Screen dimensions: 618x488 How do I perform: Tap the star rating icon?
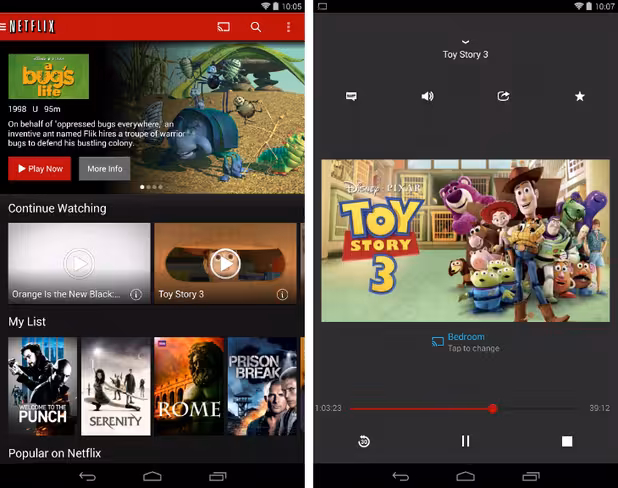point(580,96)
